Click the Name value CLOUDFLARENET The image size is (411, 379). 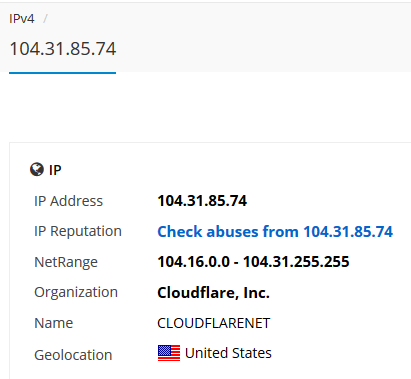coord(214,323)
